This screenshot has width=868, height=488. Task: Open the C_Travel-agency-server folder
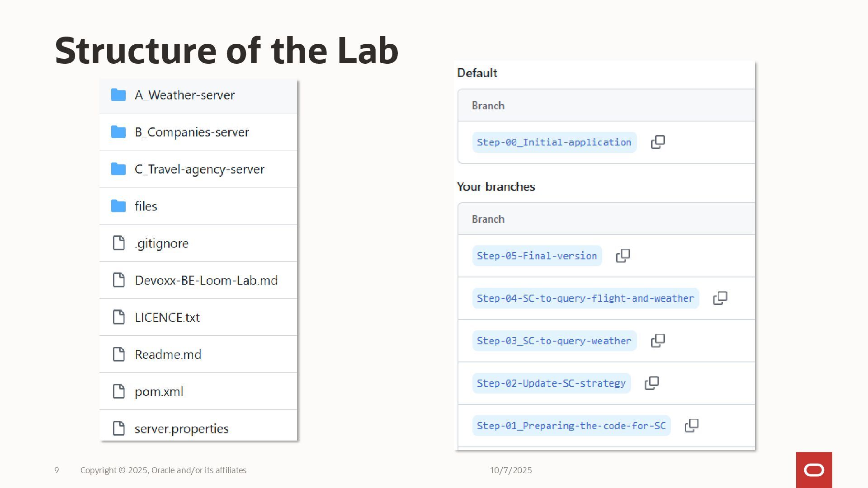[x=199, y=169]
